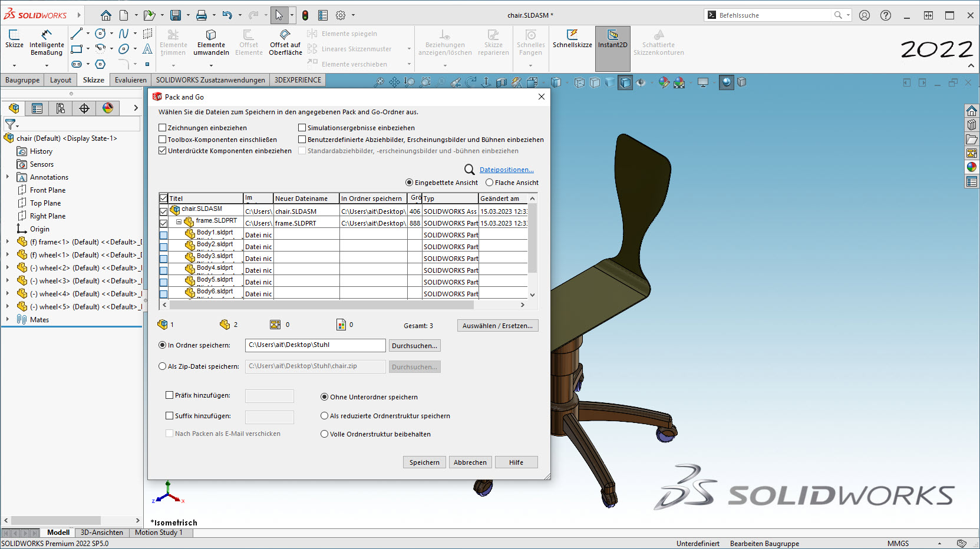Open the PropertyManager tab icon
980x549 pixels.
point(37,108)
